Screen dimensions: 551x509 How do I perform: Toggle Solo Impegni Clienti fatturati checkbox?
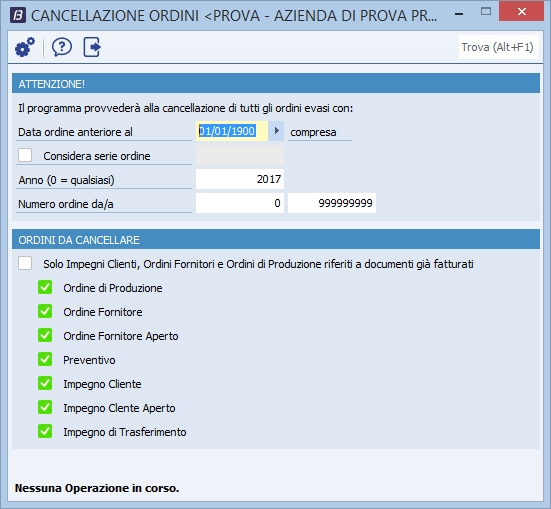coord(25,263)
